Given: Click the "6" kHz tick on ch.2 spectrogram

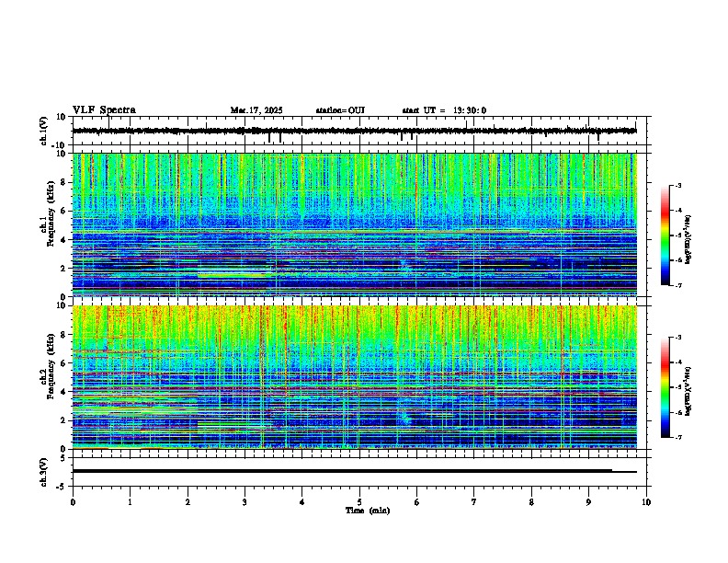Looking at the screenshot, I should pyautogui.click(x=64, y=363).
